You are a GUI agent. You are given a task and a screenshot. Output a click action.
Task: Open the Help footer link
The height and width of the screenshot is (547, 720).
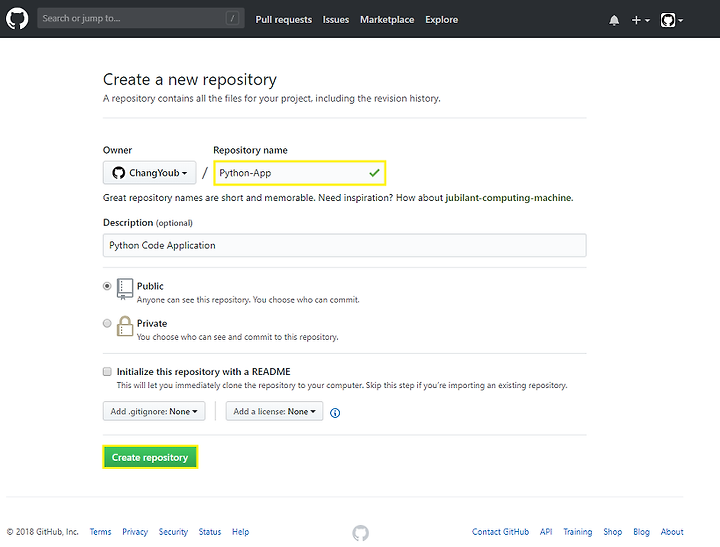[x=241, y=532]
